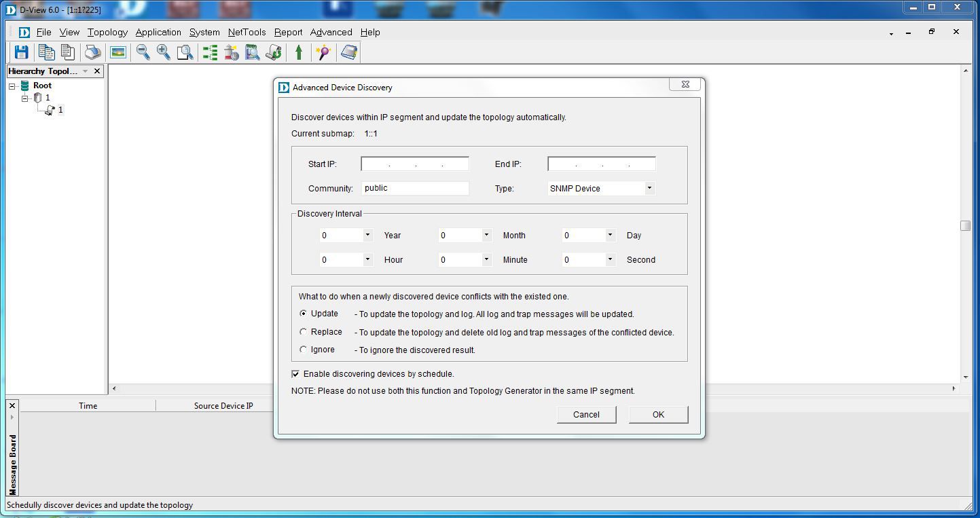Select the Update conflict option

point(303,314)
